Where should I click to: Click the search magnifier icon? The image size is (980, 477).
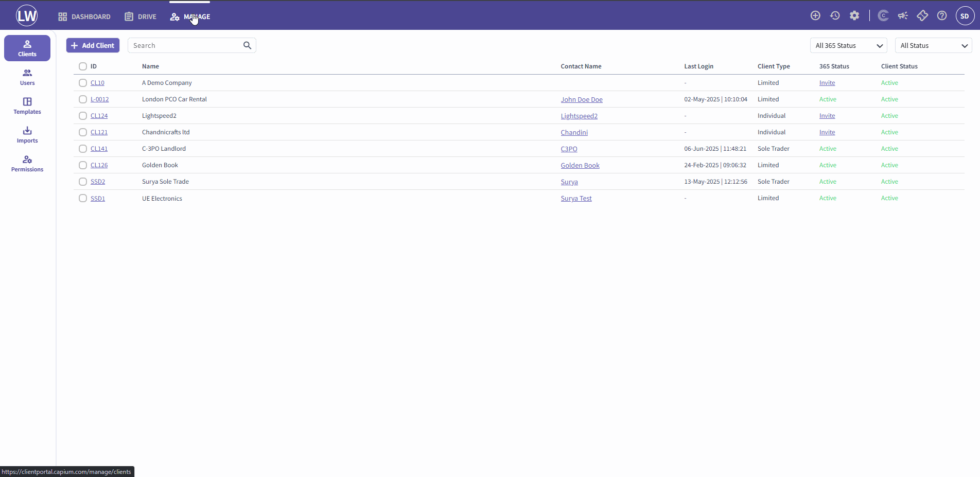[x=247, y=45]
